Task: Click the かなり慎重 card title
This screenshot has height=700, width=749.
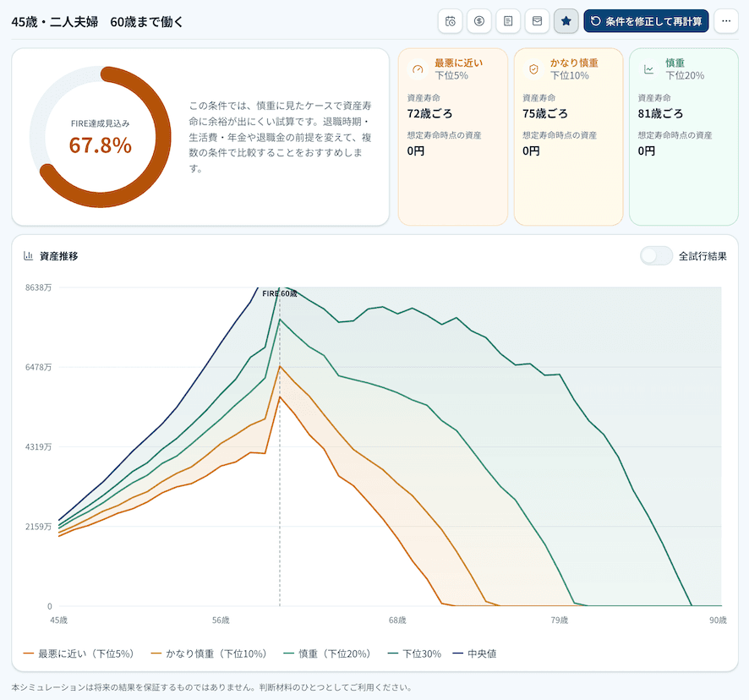Action: [574, 63]
